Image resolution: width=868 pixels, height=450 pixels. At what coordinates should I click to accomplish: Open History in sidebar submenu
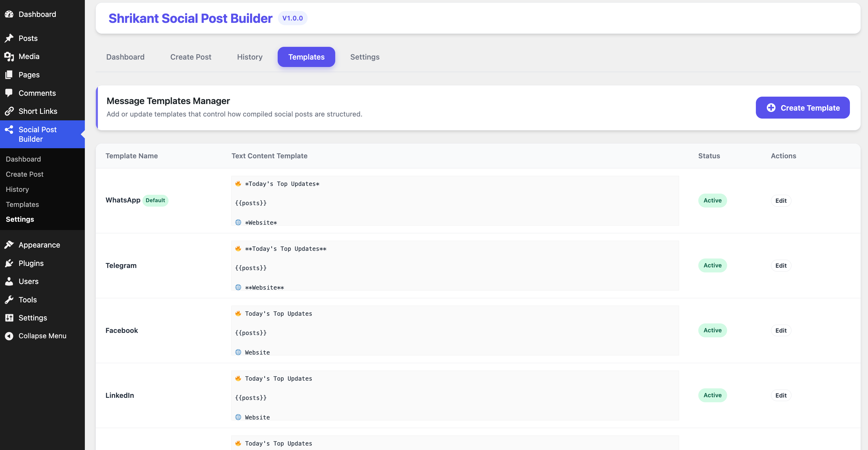[x=17, y=189]
